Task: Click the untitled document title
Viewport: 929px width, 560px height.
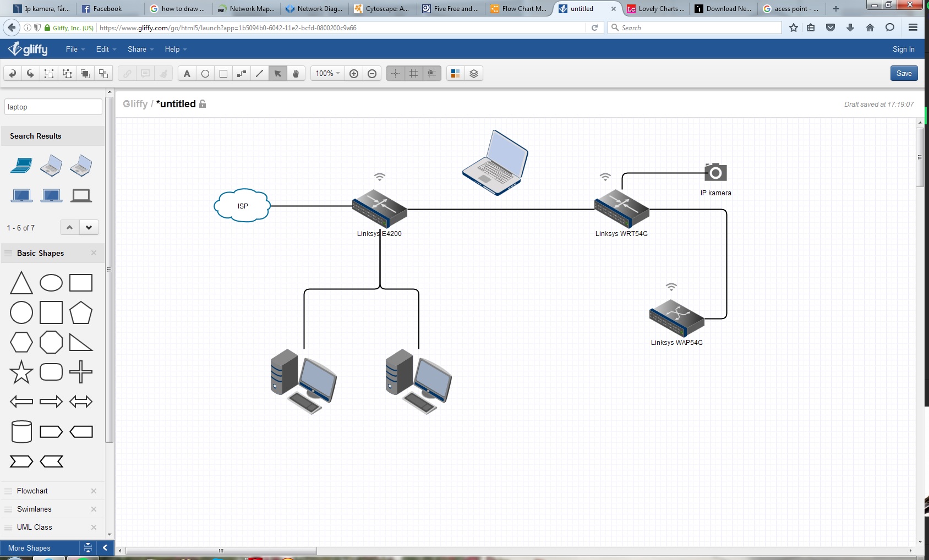Action: (176, 104)
